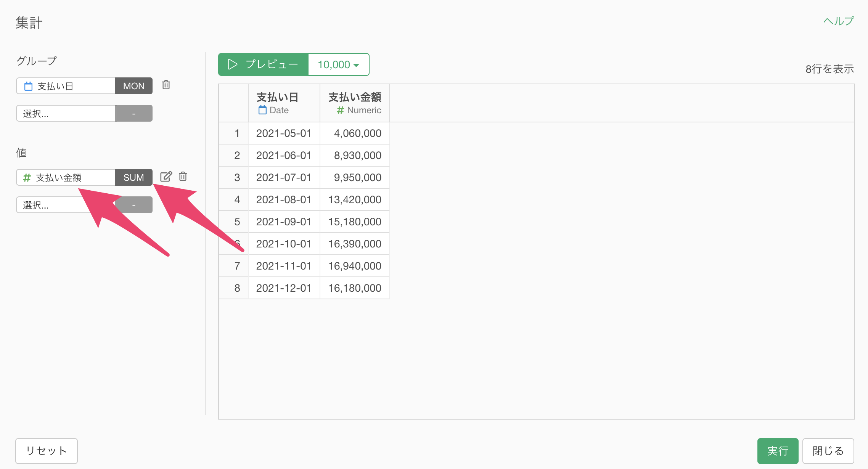Viewport: 868px width, 469px height.
Task: Click the 支払い日 column header
Action: pyautogui.click(x=284, y=103)
